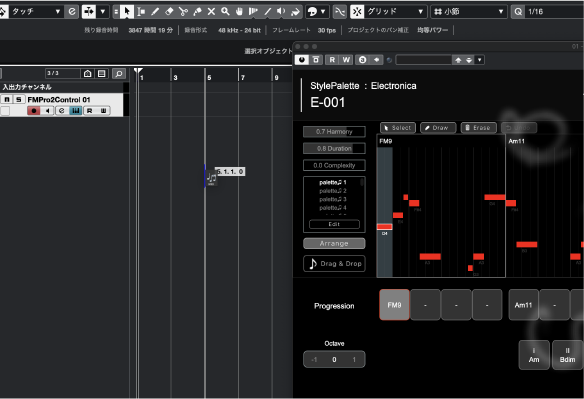This screenshot has height=399, width=584.
Task: Select the Erase tool in top toolbar
Action: click(x=169, y=12)
